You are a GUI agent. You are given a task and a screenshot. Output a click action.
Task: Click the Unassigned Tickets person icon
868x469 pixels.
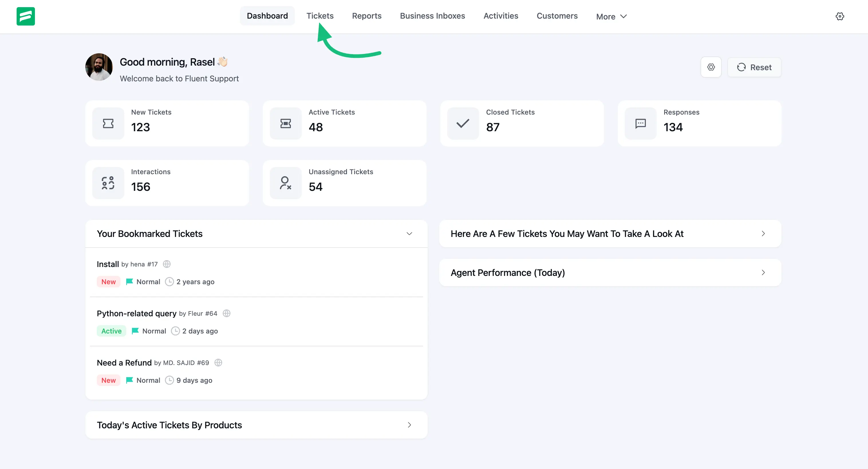pos(285,183)
